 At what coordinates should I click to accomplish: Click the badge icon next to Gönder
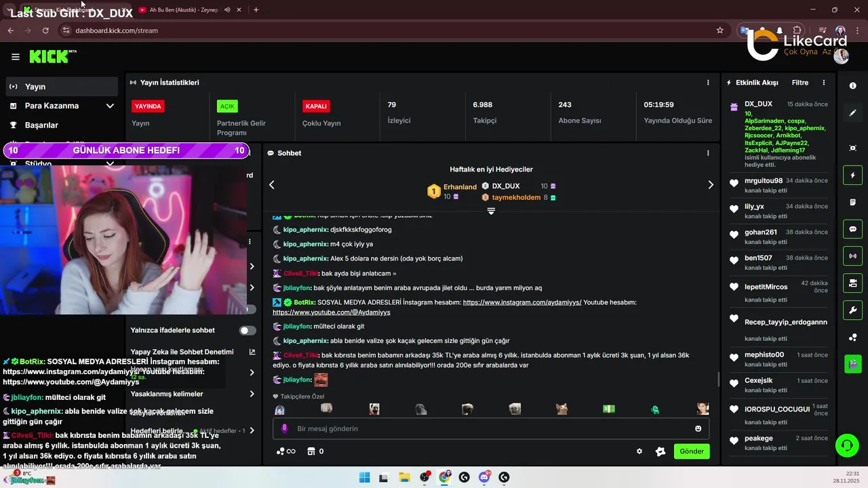pos(660,451)
